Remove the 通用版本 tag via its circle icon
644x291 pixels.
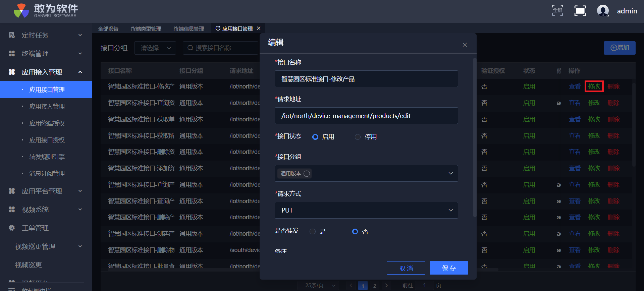[x=307, y=174]
